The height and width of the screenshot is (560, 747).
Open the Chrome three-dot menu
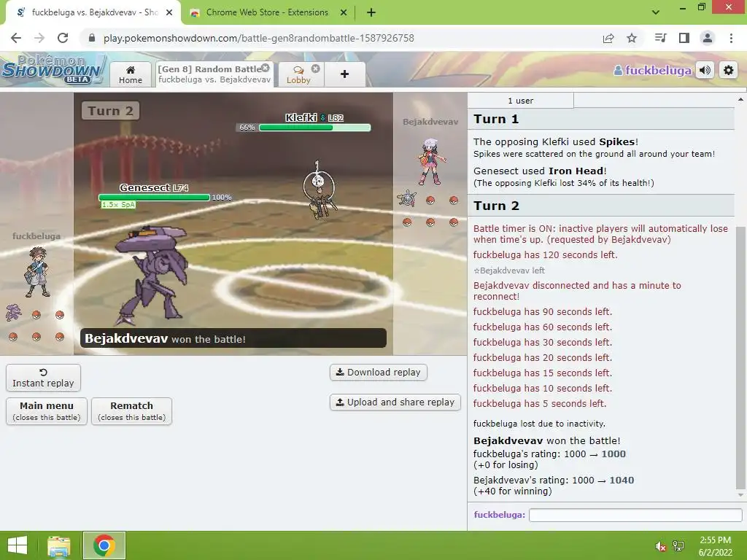(731, 38)
